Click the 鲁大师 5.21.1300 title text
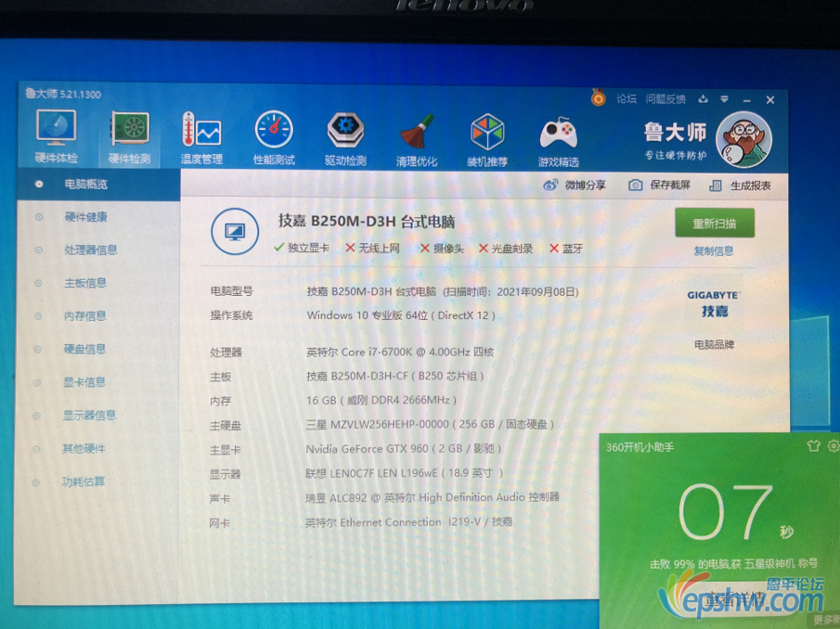The height and width of the screenshot is (629, 840). [x=63, y=95]
